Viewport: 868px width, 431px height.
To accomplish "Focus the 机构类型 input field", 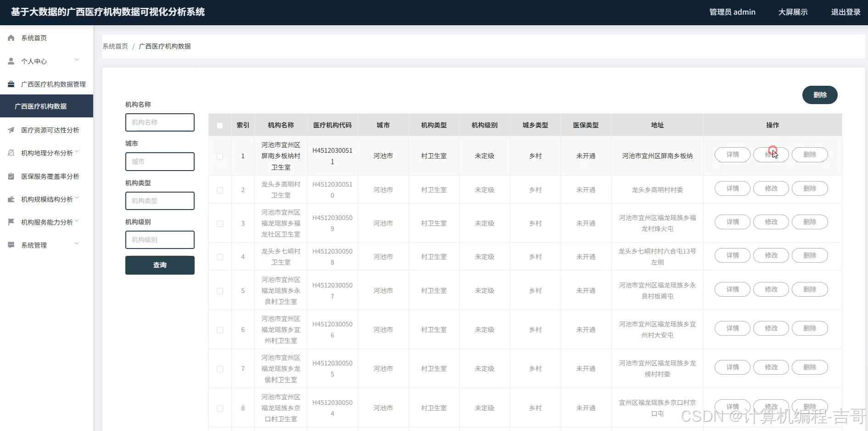I will point(160,201).
